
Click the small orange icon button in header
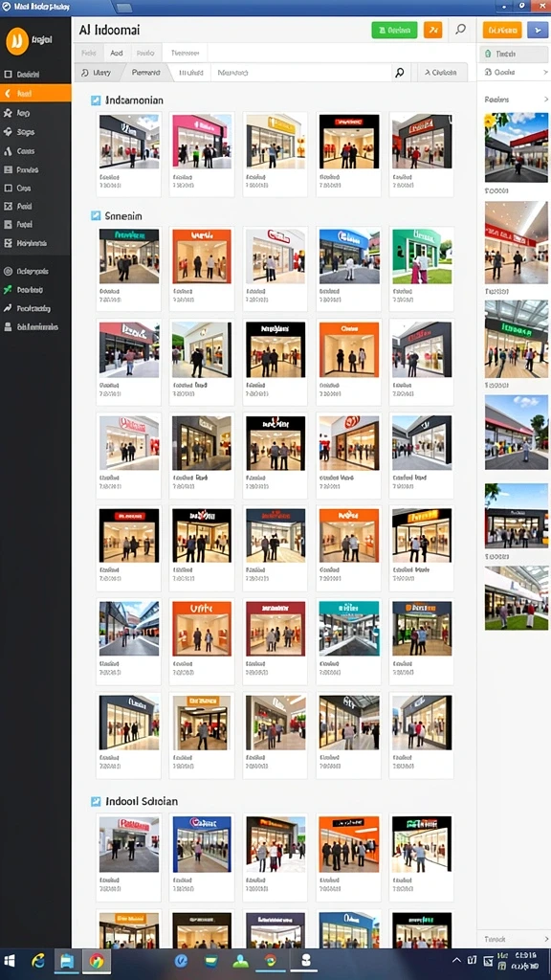pos(433,30)
